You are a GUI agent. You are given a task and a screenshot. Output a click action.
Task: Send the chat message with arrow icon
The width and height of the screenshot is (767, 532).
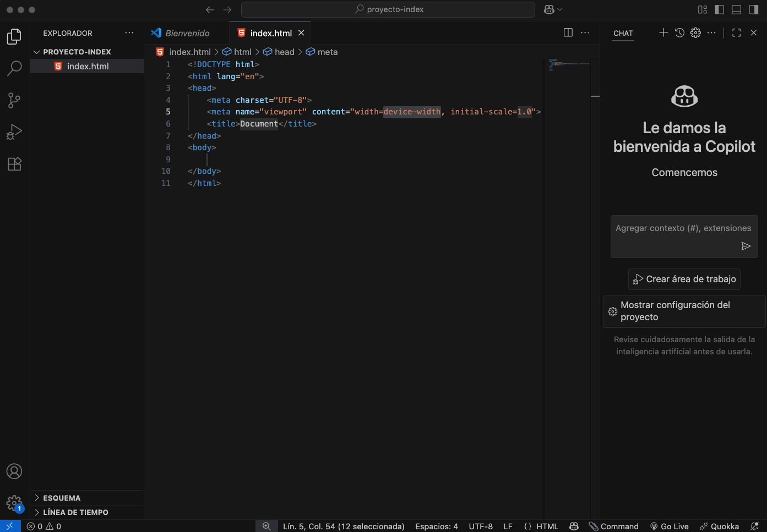[x=746, y=246]
